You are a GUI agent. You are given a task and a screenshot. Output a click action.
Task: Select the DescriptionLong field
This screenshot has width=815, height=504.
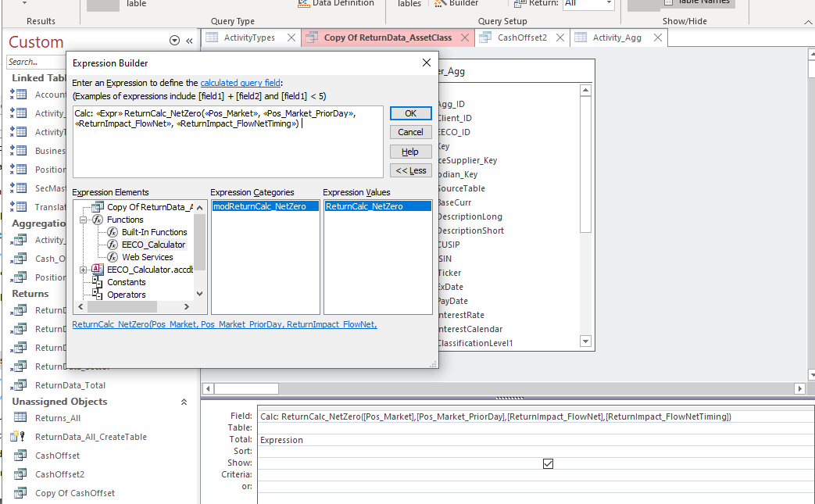point(470,216)
